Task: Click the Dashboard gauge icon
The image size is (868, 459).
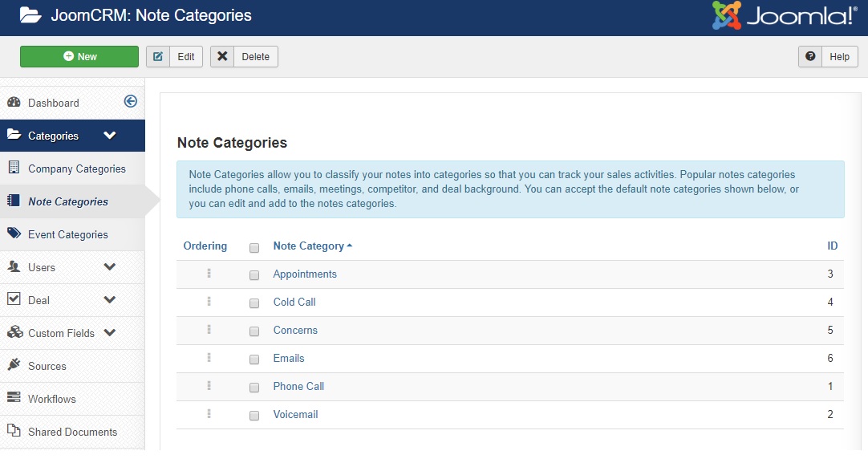Action: click(x=14, y=103)
